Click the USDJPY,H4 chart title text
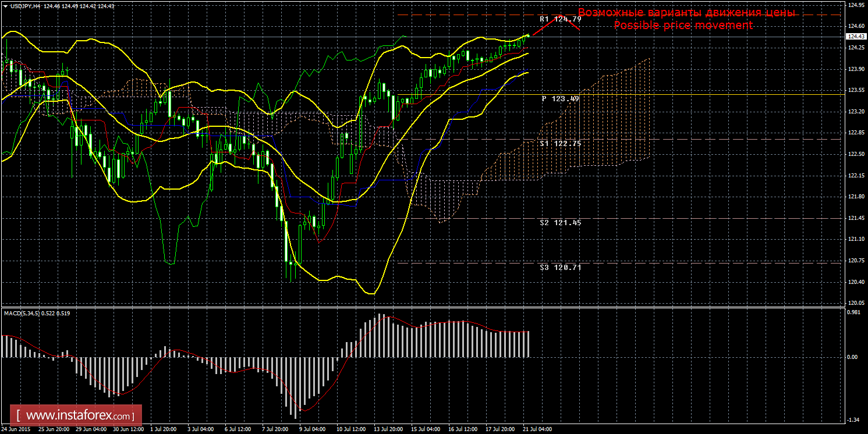Screen dimensions: 868x434 coord(26,6)
